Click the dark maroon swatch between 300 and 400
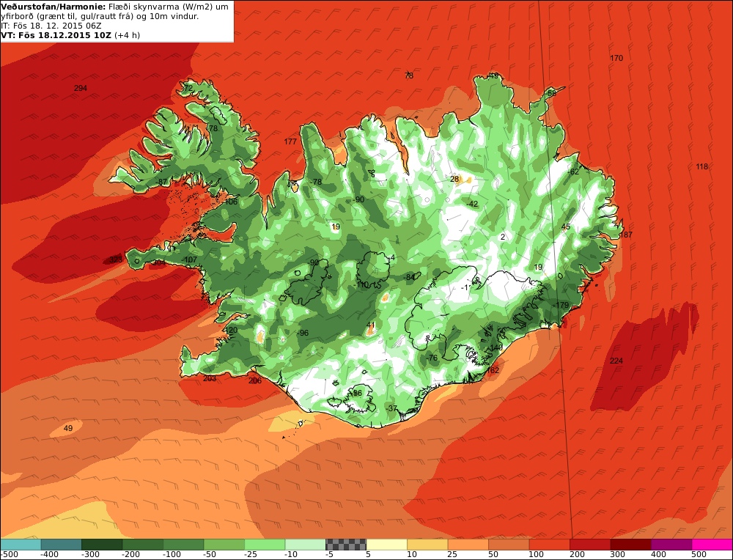 630,544
